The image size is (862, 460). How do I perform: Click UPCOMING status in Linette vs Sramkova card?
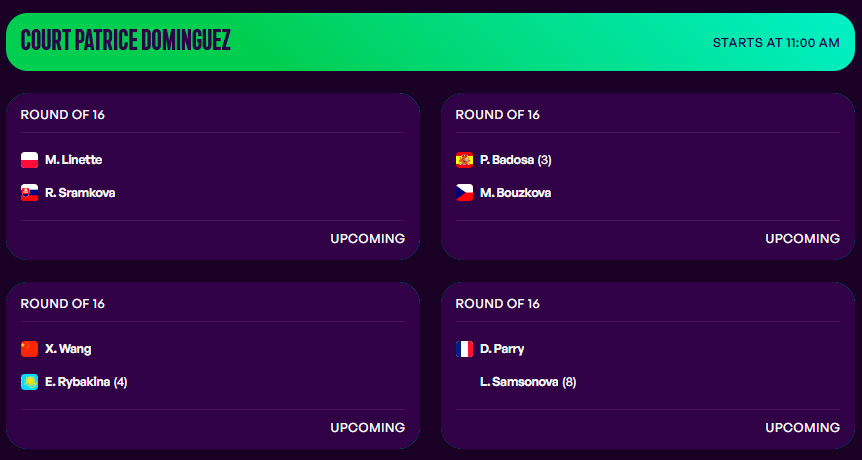coord(368,239)
